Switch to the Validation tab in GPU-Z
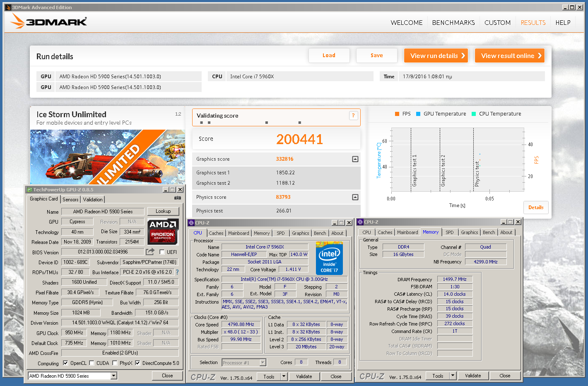Image resolution: width=588 pixels, height=386 pixels. 93,200
